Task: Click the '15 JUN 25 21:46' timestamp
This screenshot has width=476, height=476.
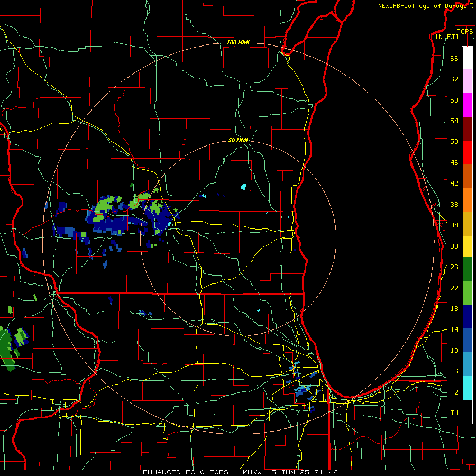Action: (303, 472)
